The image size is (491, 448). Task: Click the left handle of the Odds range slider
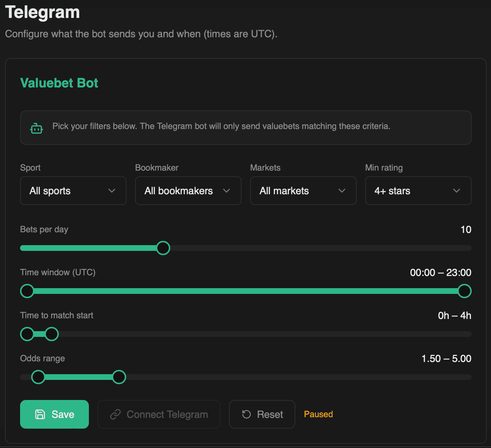(38, 377)
